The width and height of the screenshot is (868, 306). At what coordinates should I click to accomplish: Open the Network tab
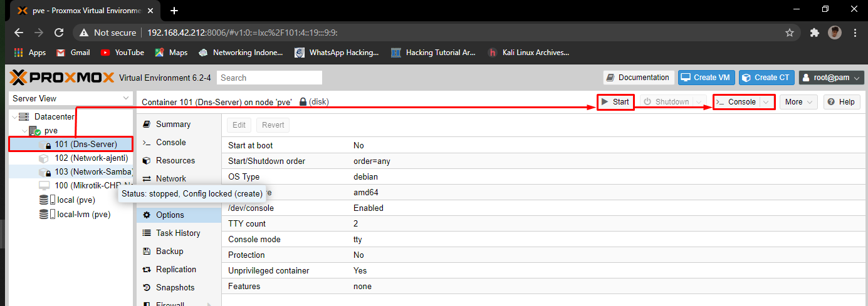(179, 178)
